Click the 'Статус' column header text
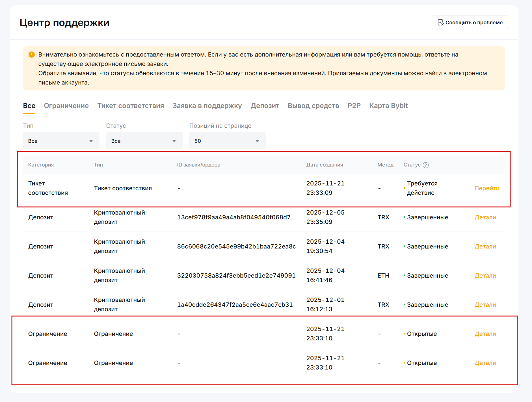Screen dimensions: 532x402 [412, 165]
